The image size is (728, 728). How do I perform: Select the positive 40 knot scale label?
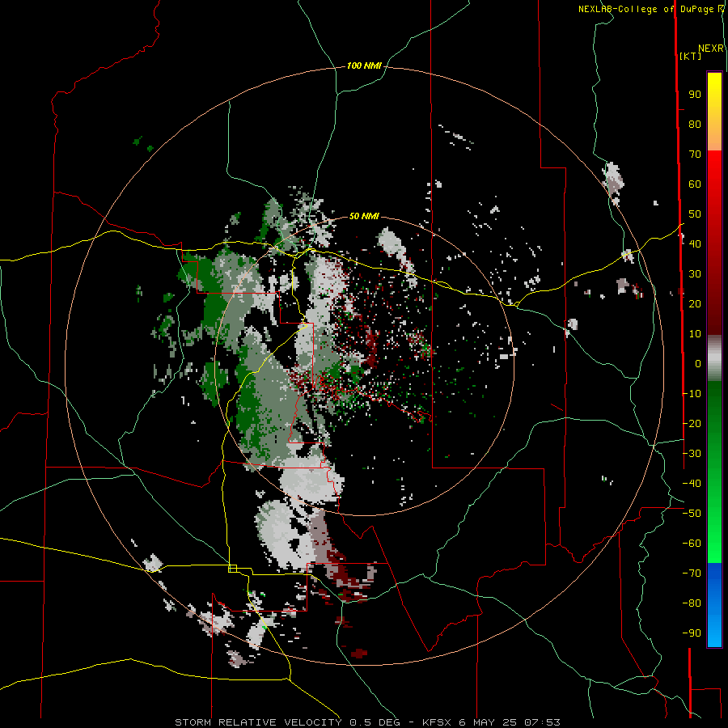(695, 243)
